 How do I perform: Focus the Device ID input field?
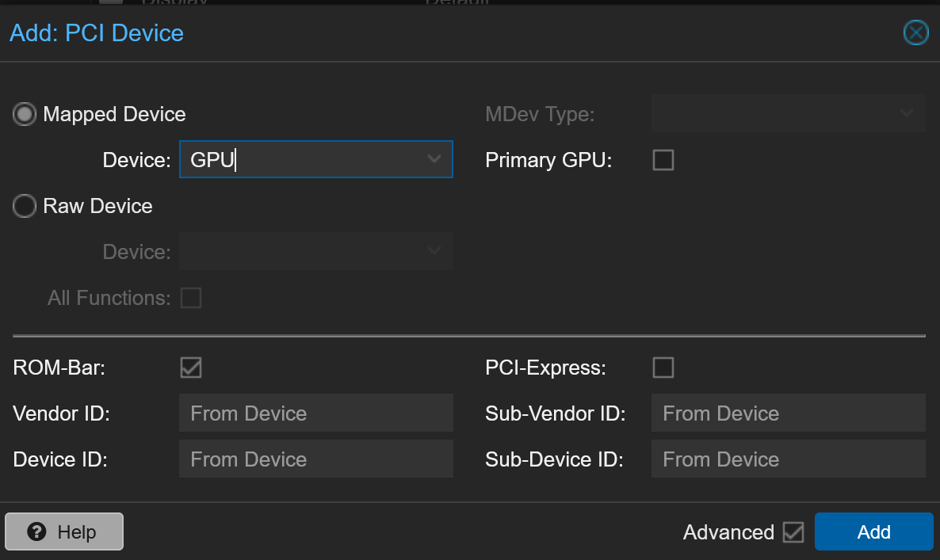(x=315, y=459)
